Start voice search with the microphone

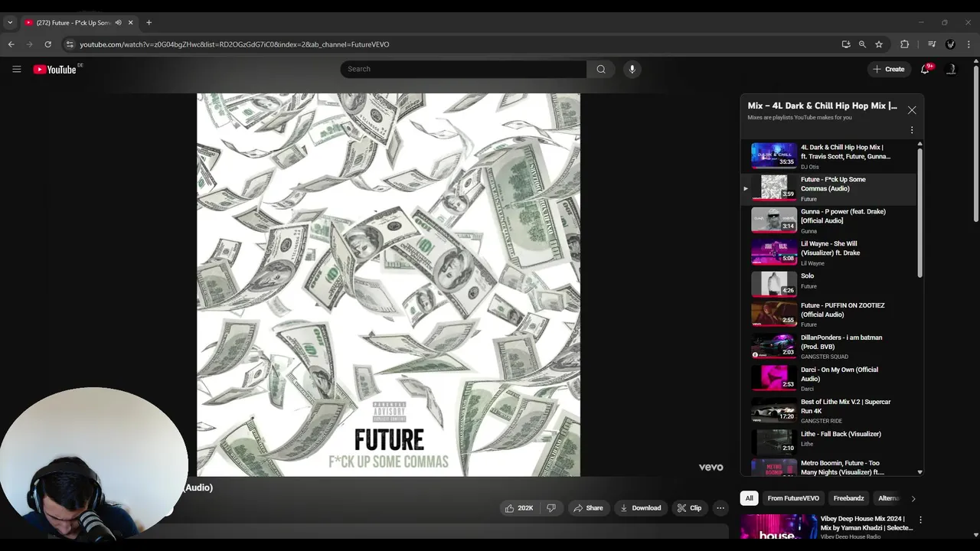pyautogui.click(x=632, y=69)
